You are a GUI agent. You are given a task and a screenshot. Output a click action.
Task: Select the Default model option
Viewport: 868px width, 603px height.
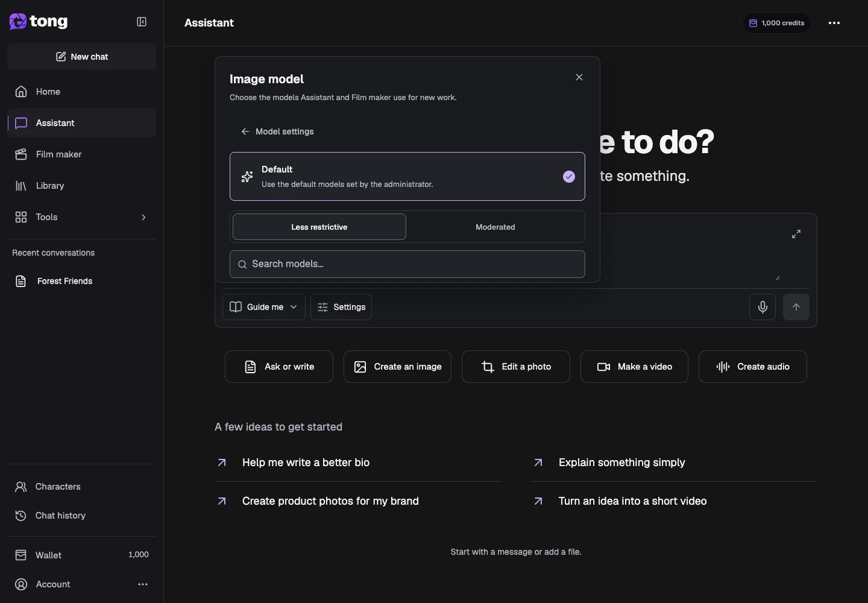pyautogui.click(x=407, y=176)
